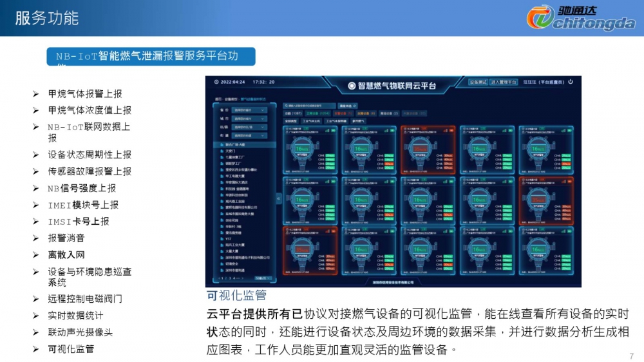Select 豪邦电器科技有限公司 in the location tree
Screen dimensions: 644x362
click(x=241, y=207)
